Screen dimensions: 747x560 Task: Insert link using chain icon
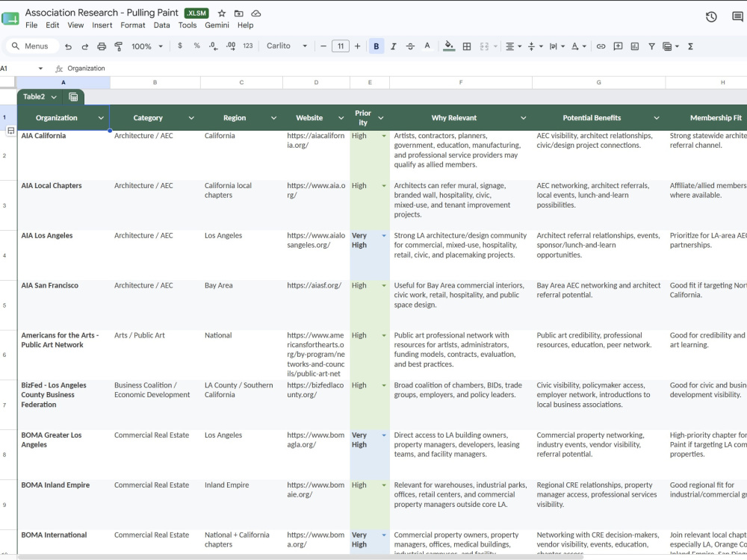point(601,46)
